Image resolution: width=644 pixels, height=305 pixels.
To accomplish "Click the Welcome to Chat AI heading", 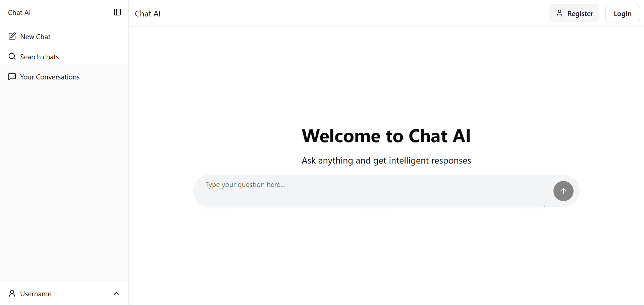I will [386, 136].
